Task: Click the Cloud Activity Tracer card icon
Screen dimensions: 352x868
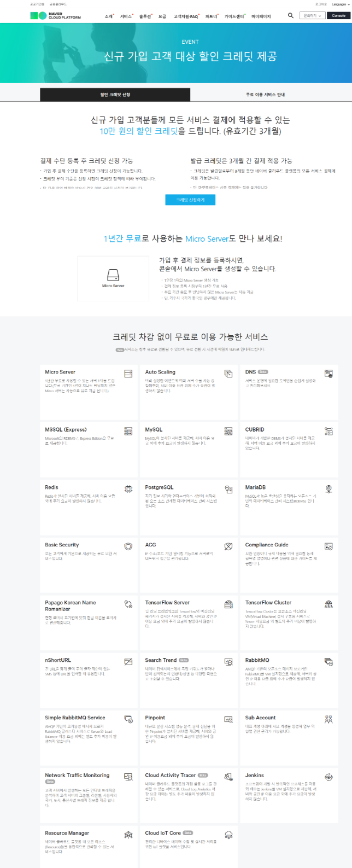Action: click(x=228, y=777)
